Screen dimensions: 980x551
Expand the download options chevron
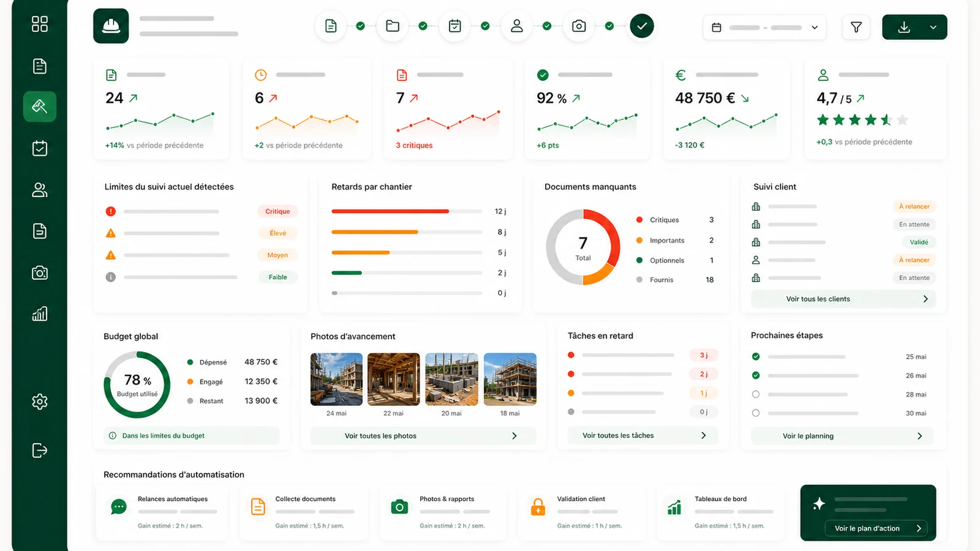point(933,27)
